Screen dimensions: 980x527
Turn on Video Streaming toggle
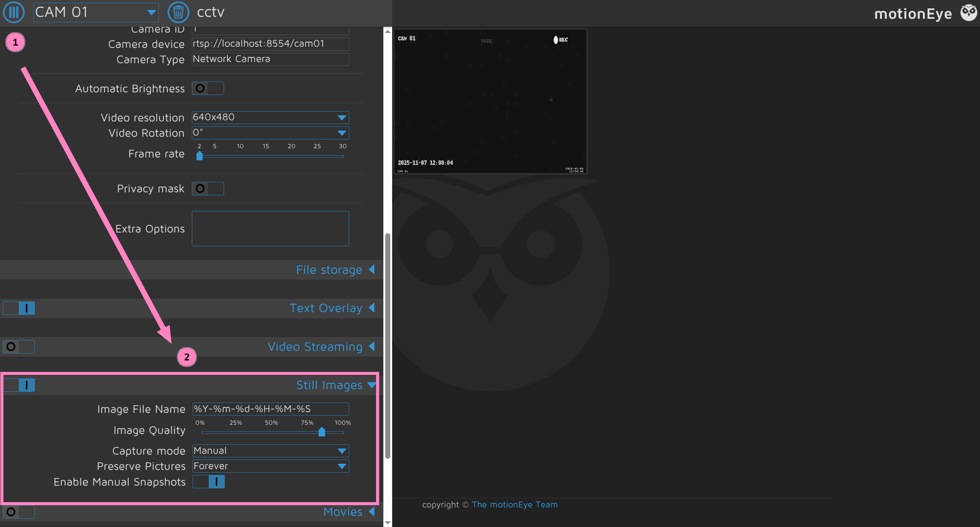tap(18, 347)
